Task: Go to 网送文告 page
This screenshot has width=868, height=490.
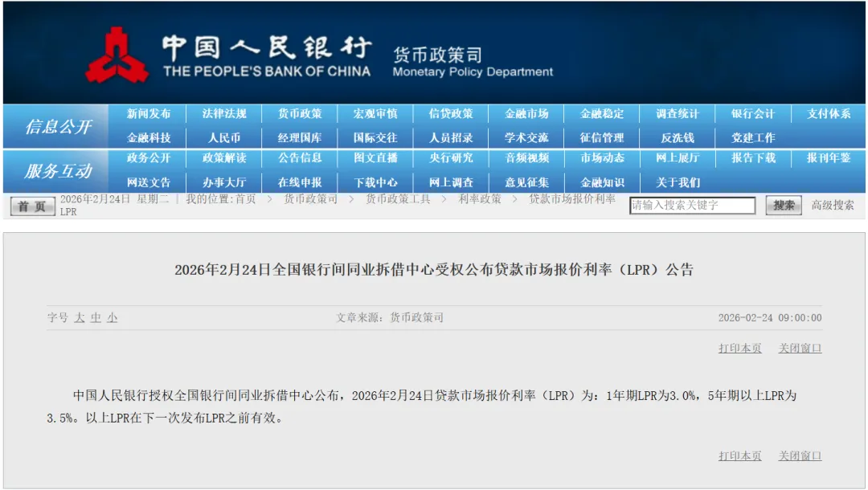Action: [149, 182]
